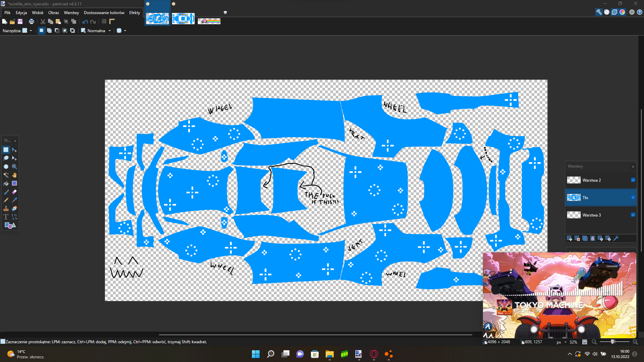Delete the selected layer
This screenshot has height=362, width=644.
pyautogui.click(x=577, y=239)
